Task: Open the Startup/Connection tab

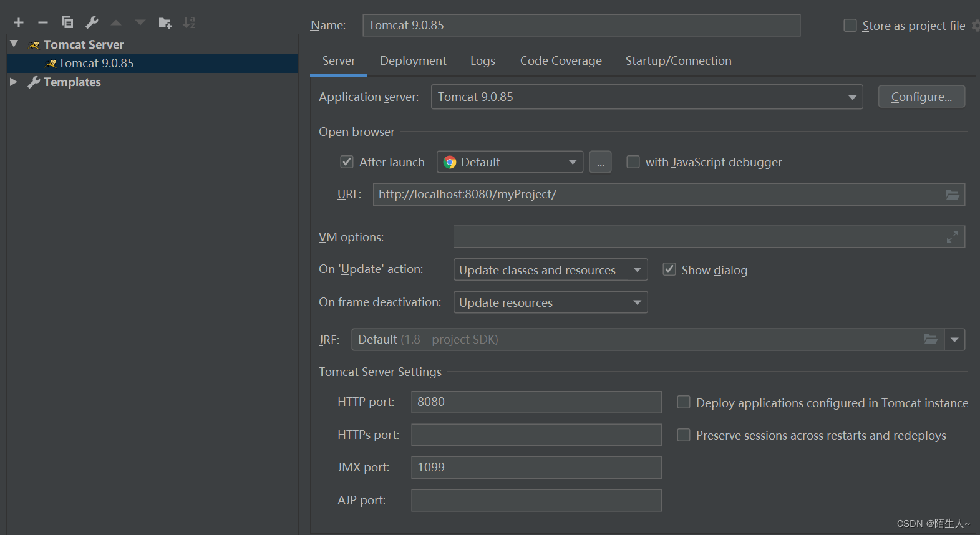Action: coord(679,61)
